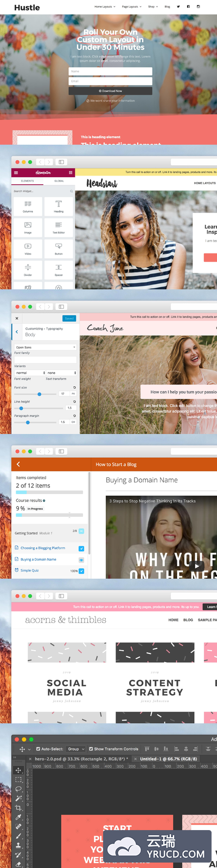217x868 pixels.
Task: Click the widget search magnifier icon
Action: click(71, 191)
